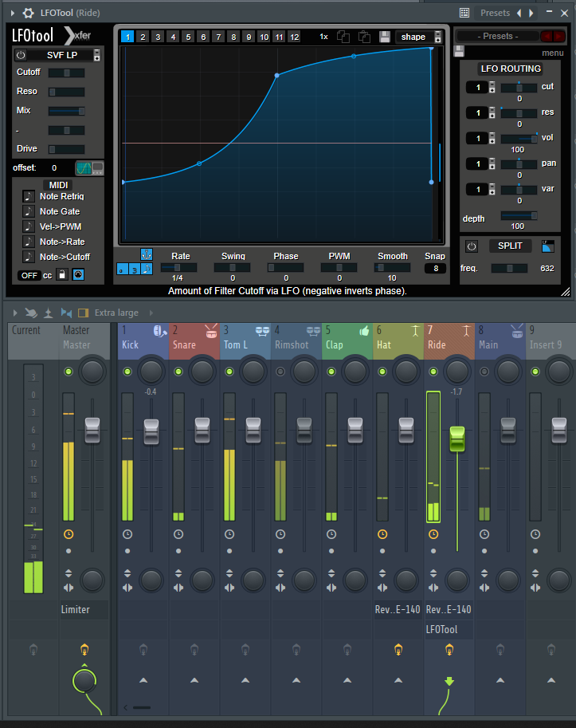576x728 pixels.
Task: Toggle Hat track FX enable lamp icon
Action: click(x=398, y=650)
